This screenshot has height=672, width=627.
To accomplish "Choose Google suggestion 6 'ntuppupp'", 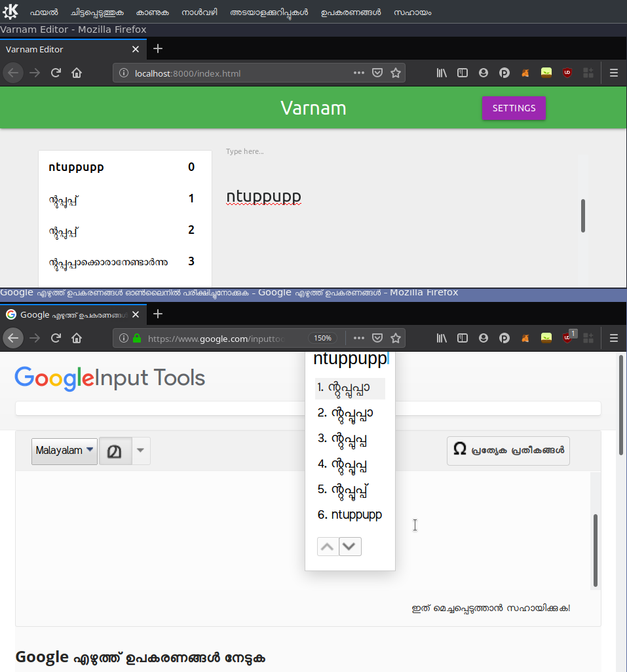I will click(x=350, y=515).
